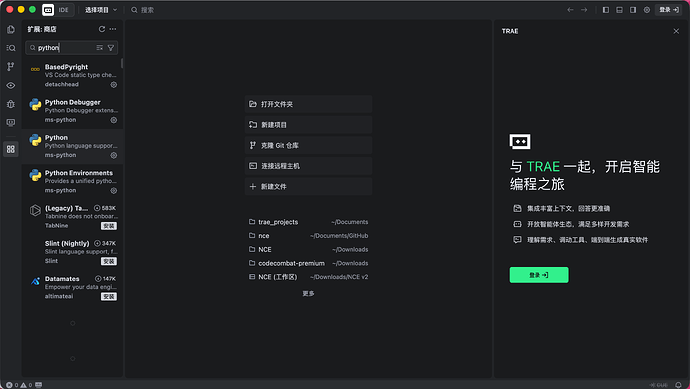Select the Python Debugger extension entry
This screenshot has height=389, width=690.
pyautogui.click(x=73, y=111)
